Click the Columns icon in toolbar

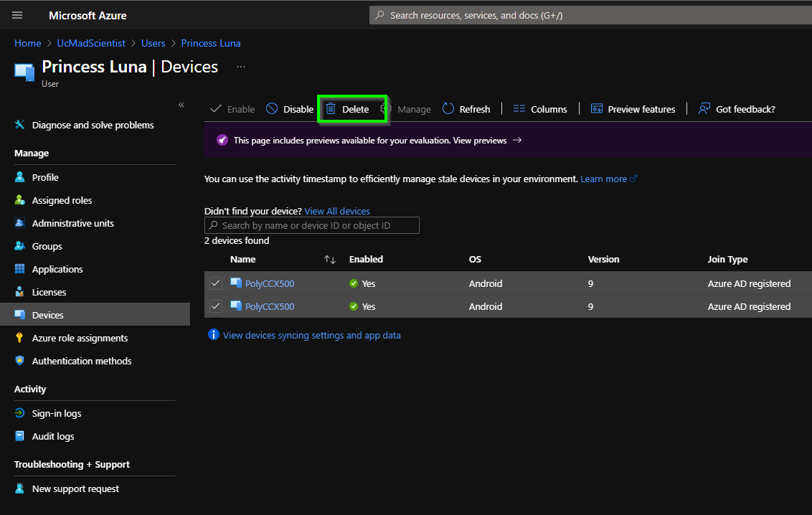point(519,109)
